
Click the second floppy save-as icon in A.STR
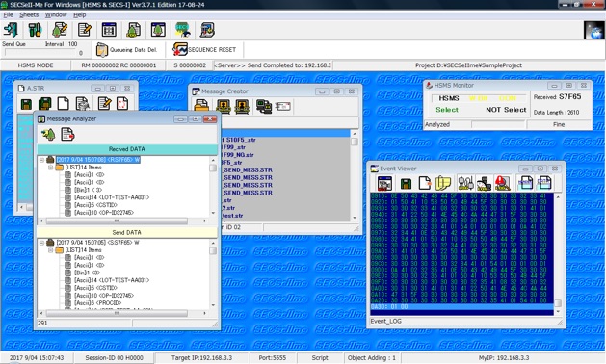45,104
